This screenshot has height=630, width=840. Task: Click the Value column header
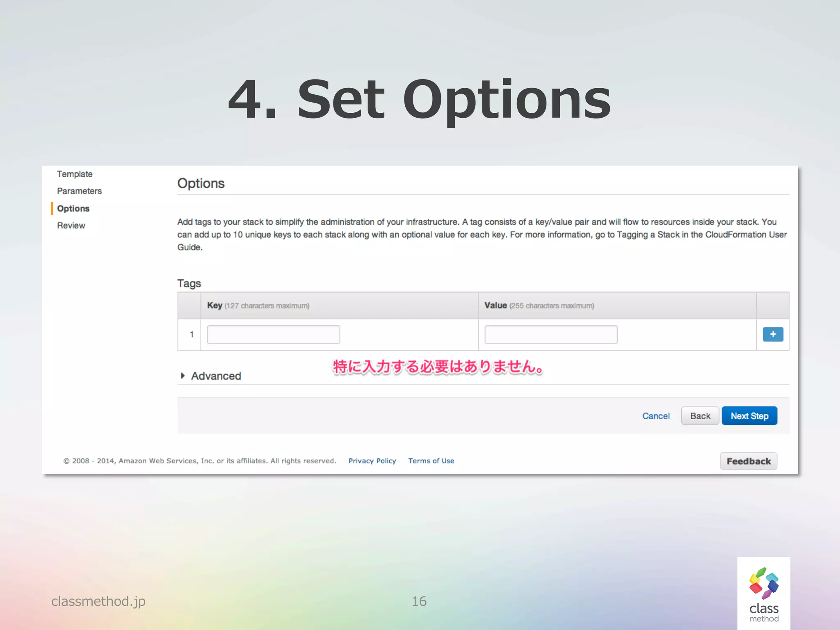617,306
